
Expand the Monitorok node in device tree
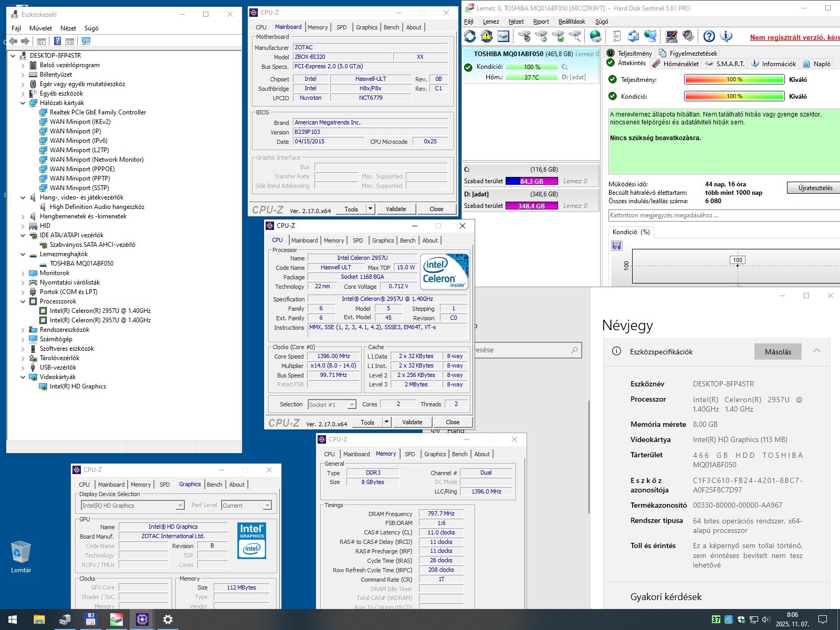(x=23, y=273)
